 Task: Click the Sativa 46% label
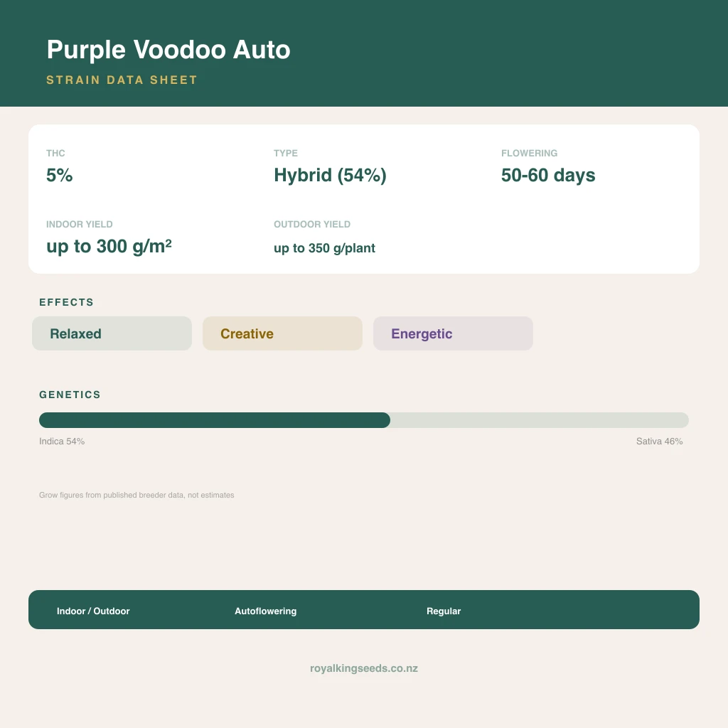[659, 441]
